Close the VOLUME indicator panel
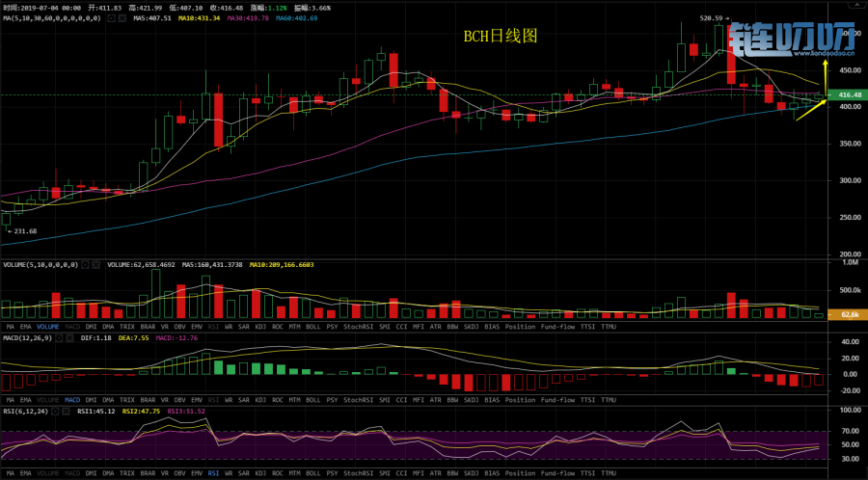The width and height of the screenshot is (868, 480). click(98, 264)
